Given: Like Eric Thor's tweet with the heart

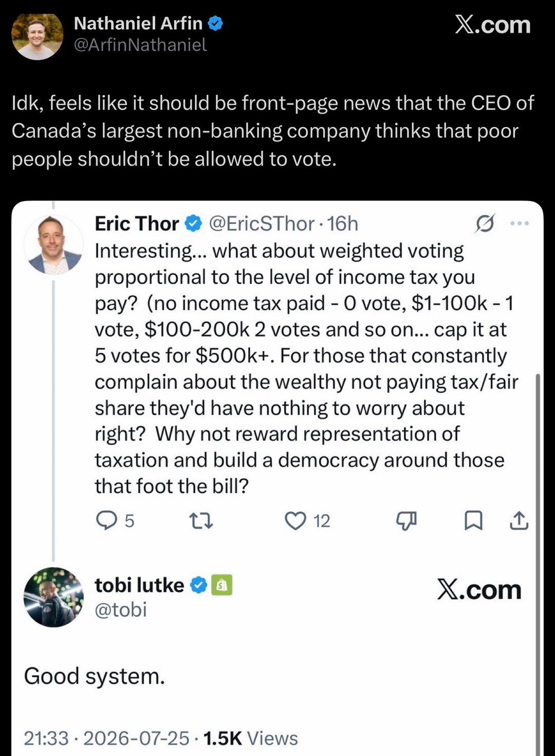Looking at the screenshot, I should click(295, 521).
